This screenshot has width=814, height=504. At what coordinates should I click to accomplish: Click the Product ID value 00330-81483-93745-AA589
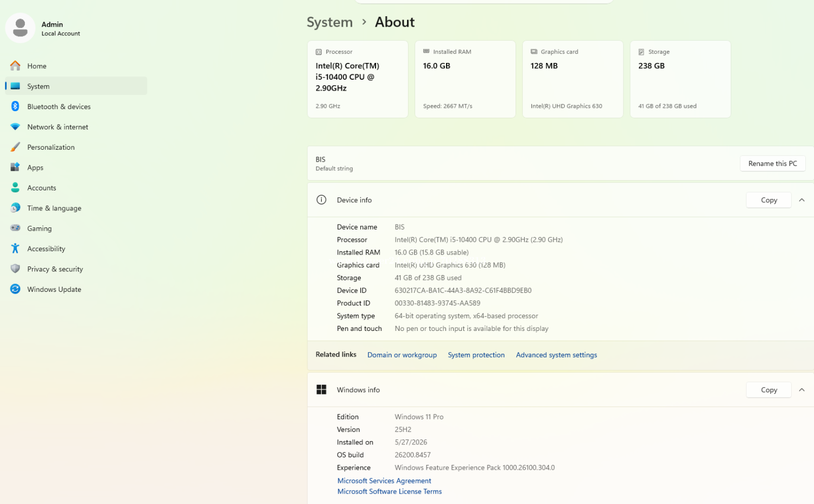pyautogui.click(x=437, y=303)
